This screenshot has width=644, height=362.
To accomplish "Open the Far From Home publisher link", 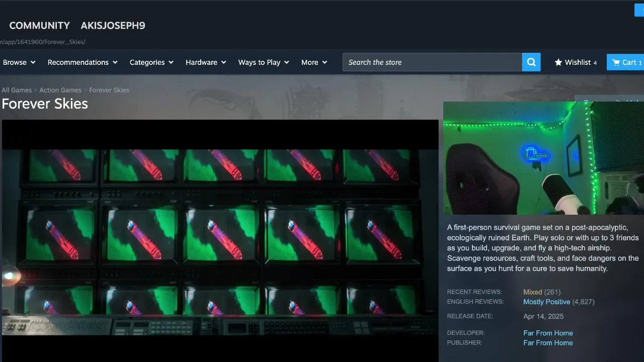I will pos(548,343).
